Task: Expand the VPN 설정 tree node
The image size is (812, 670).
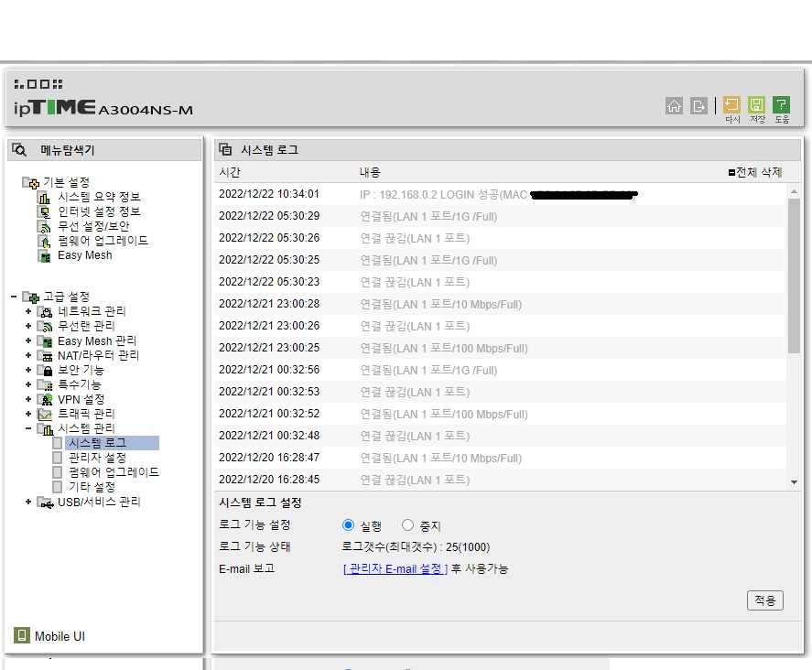Action: [28, 399]
